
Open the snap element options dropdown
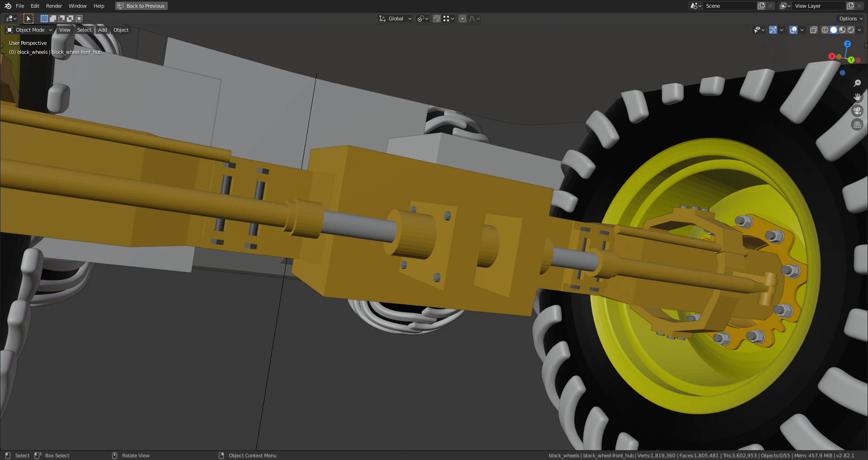(x=448, y=19)
